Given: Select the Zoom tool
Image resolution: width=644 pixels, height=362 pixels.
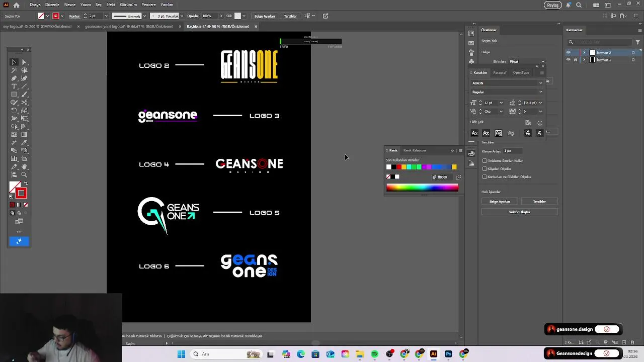Looking at the screenshot, I should 24,175.
